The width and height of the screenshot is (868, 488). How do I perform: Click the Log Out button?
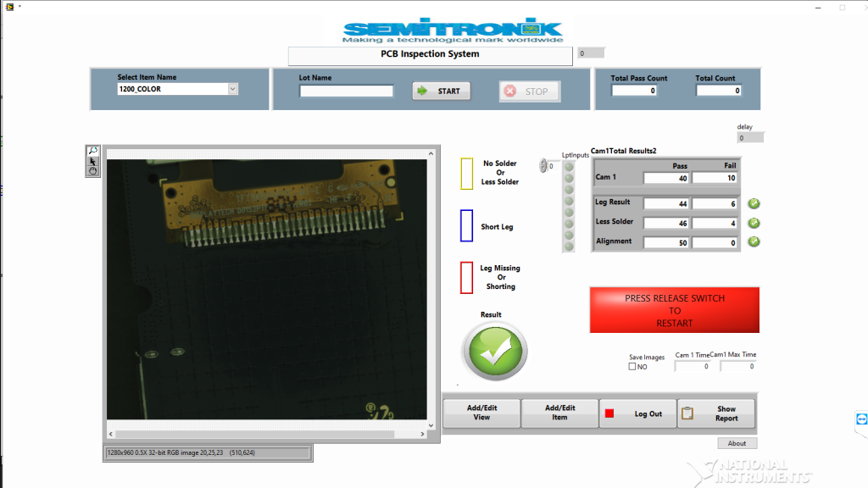pyautogui.click(x=637, y=414)
